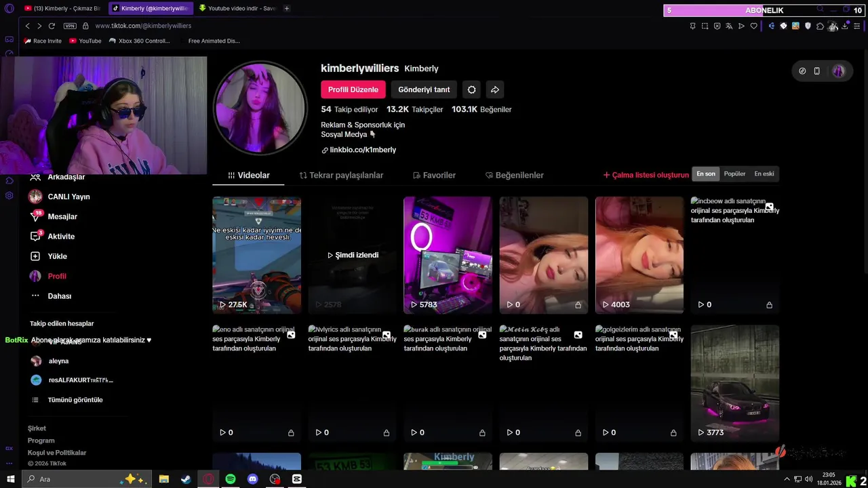The height and width of the screenshot is (488, 868).
Task: Open the Xbox 360 Controller bookmark
Action: (x=139, y=41)
